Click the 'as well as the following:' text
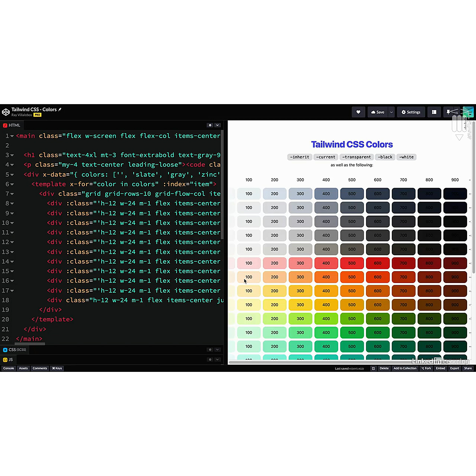This screenshot has width=476, height=476. [352, 165]
